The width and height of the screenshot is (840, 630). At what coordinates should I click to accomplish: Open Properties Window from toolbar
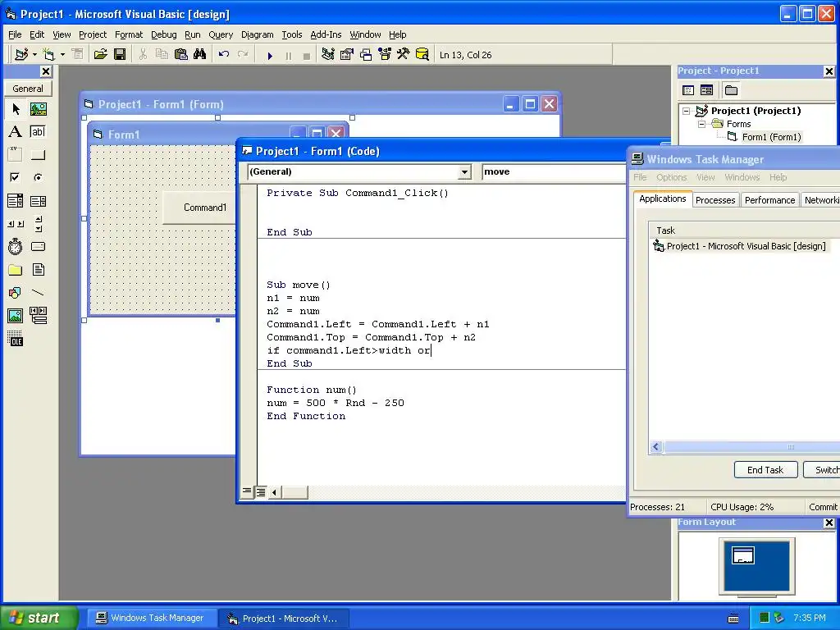(347, 55)
